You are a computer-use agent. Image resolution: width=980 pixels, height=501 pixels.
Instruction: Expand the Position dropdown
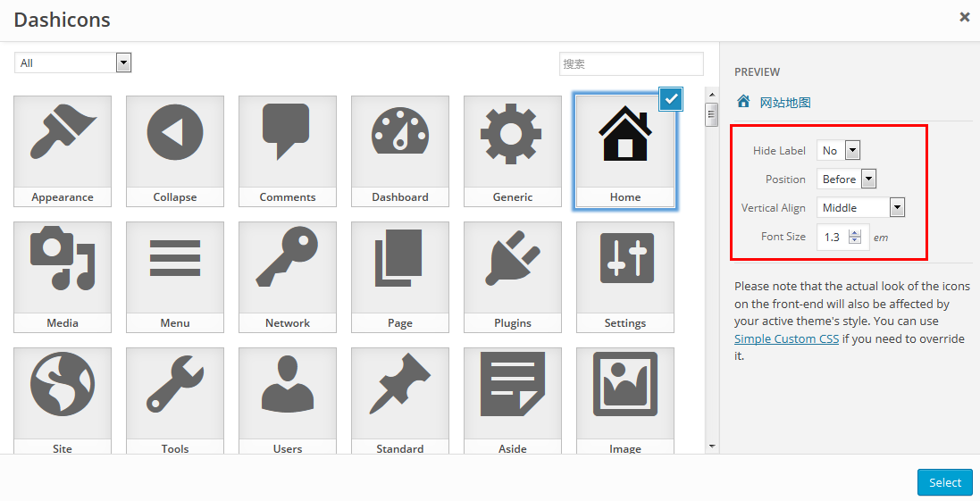(846, 180)
